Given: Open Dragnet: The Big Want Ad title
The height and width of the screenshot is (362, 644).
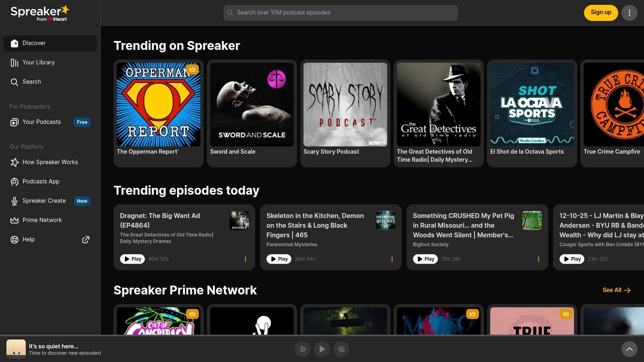Looking at the screenshot, I should click(160, 220).
